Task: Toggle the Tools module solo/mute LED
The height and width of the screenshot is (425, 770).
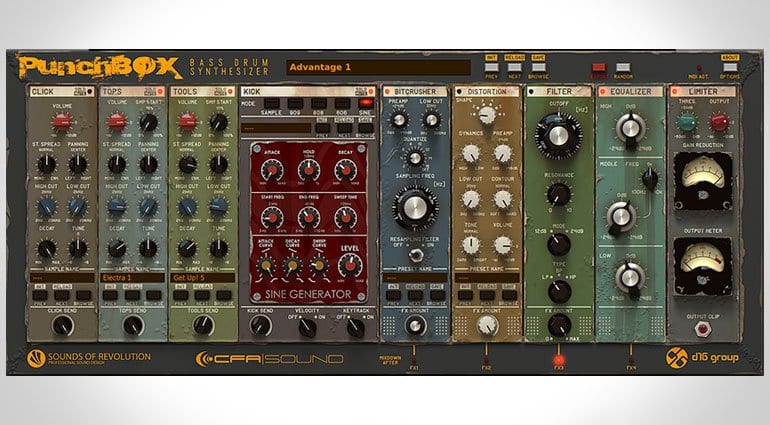Action: point(230,92)
